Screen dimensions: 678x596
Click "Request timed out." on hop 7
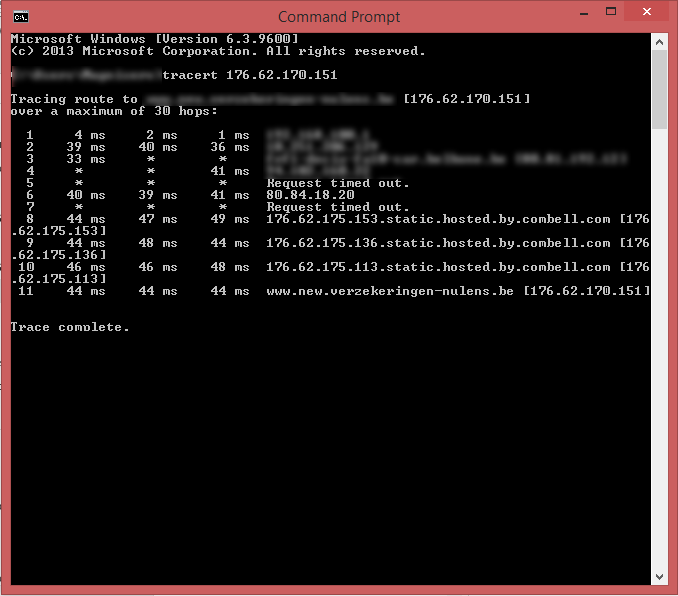pyautogui.click(x=338, y=207)
